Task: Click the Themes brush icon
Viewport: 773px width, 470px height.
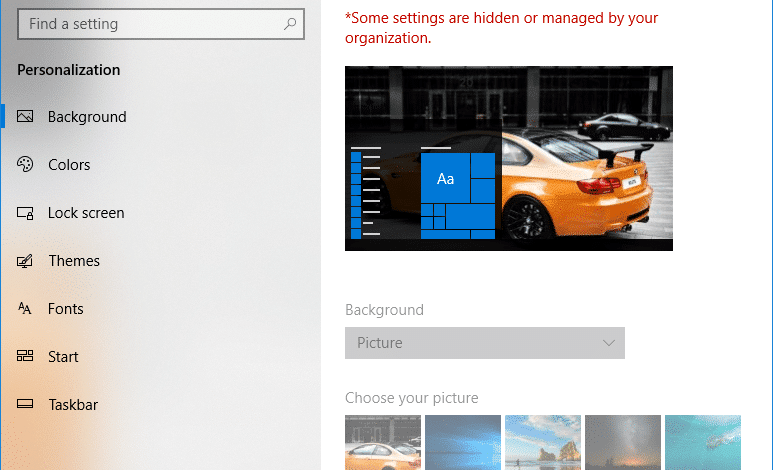Action: coord(25,260)
